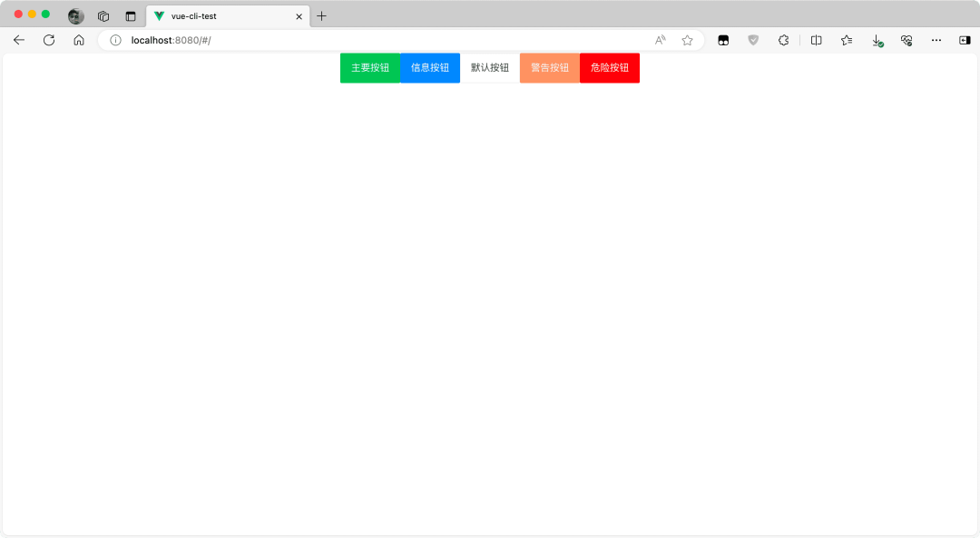Open the Settings and more ellipsis menu

coord(936,40)
